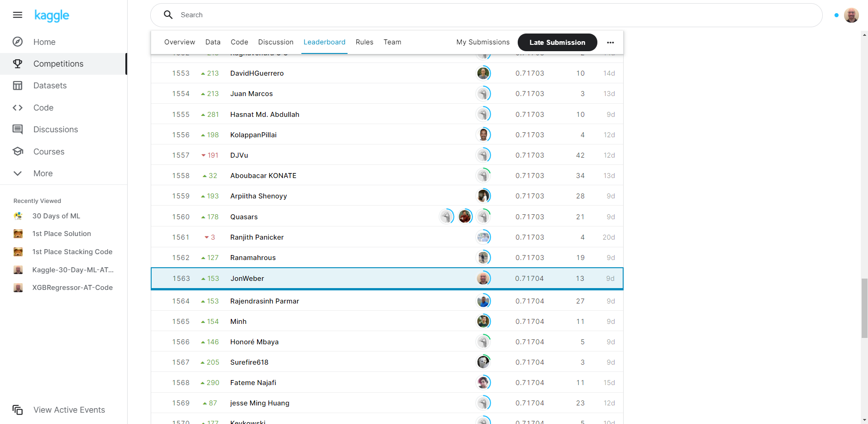Click Juan Marcos's default avatar

pos(483,94)
